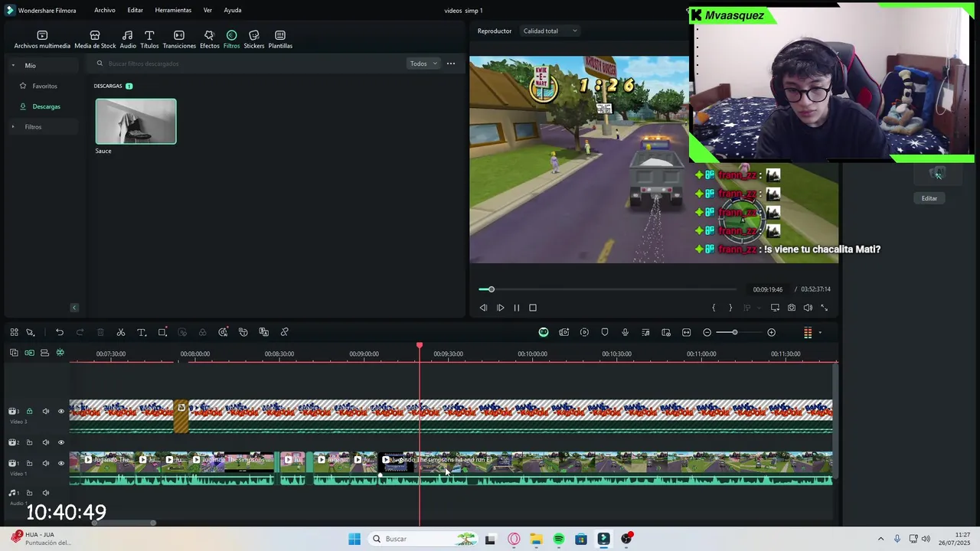
Task: Undo the last timeline action
Action: (x=59, y=332)
